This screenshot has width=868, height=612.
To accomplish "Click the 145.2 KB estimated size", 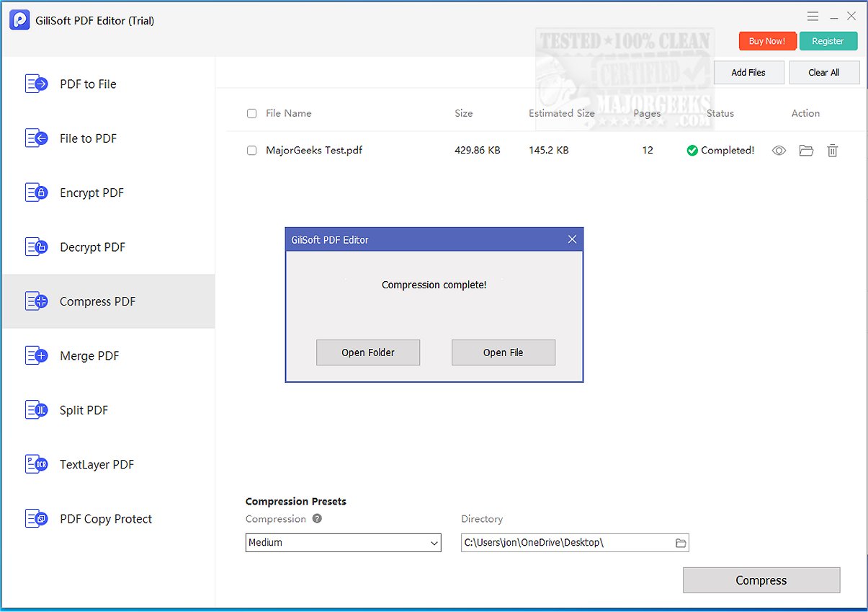I will pos(549,151).
